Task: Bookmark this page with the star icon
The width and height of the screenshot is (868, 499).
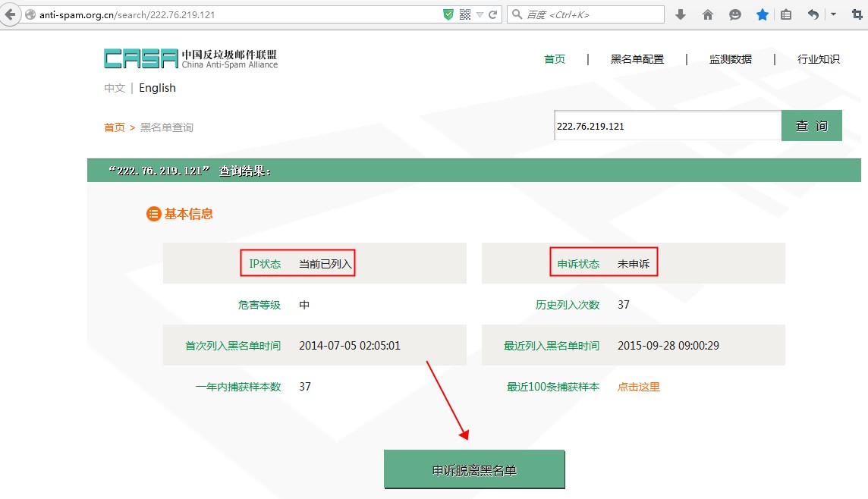Action: pyautogui.click(x=762, y=14)
